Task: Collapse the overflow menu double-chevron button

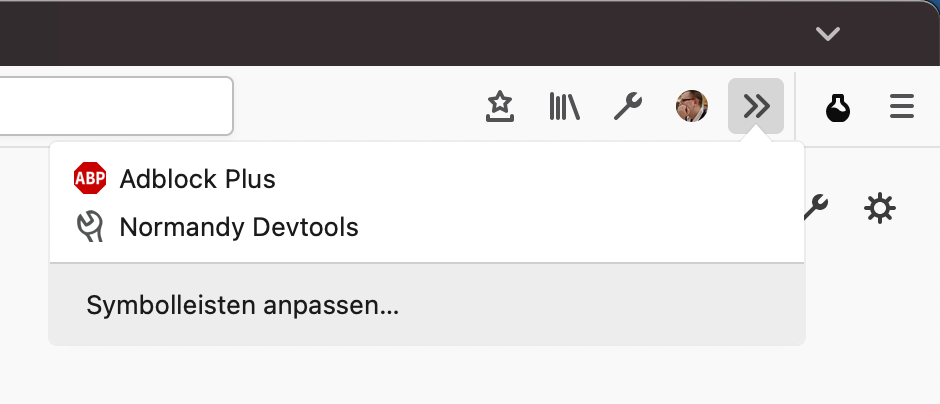Action: point(756,106)
